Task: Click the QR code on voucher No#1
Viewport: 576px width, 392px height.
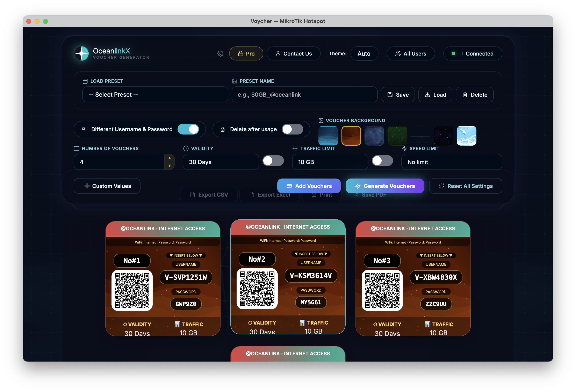Action: point(132,290)
